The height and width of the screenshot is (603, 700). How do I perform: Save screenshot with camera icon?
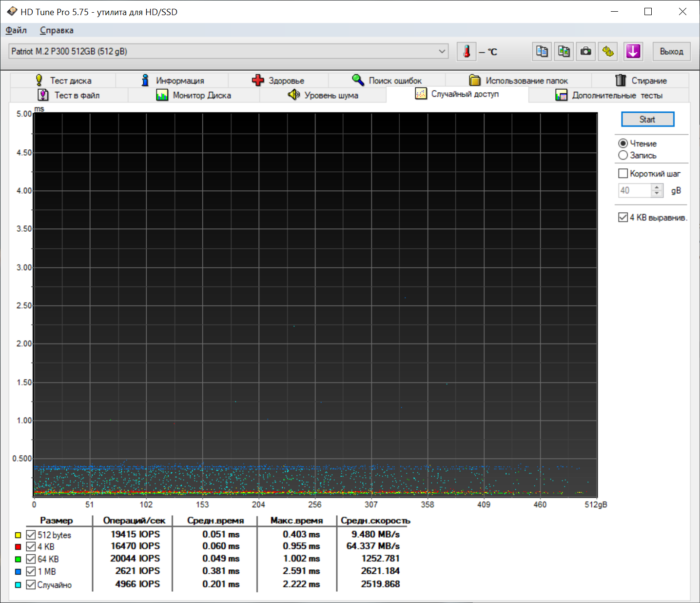(586, 52)
